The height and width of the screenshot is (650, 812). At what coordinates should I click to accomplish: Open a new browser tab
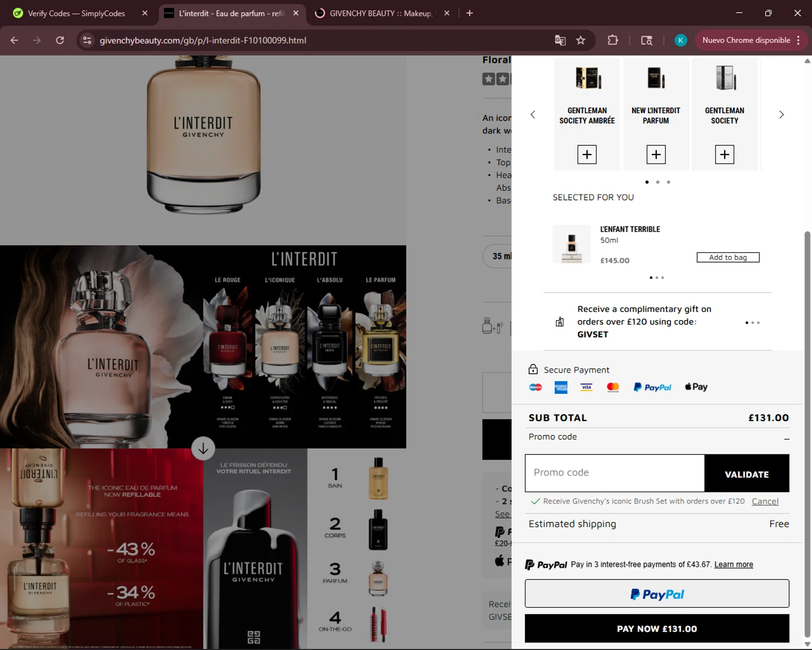tap(469, 13)
